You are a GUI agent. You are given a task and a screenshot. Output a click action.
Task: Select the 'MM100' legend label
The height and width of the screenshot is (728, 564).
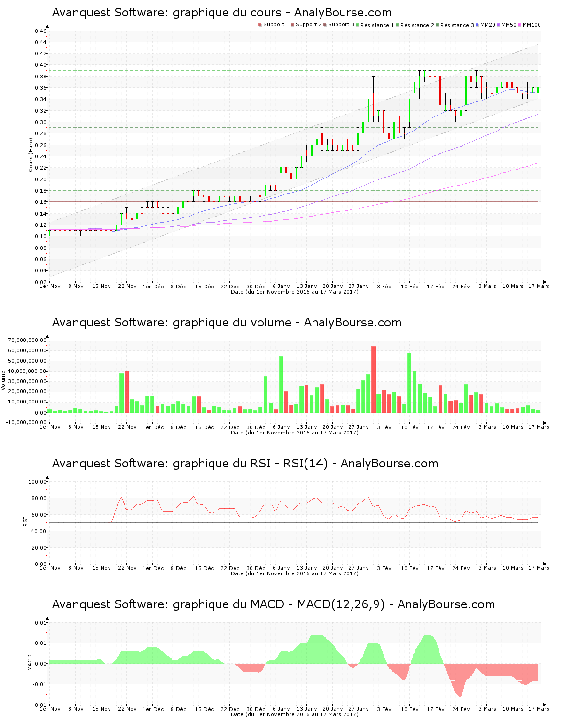click(x=532, y=25)
